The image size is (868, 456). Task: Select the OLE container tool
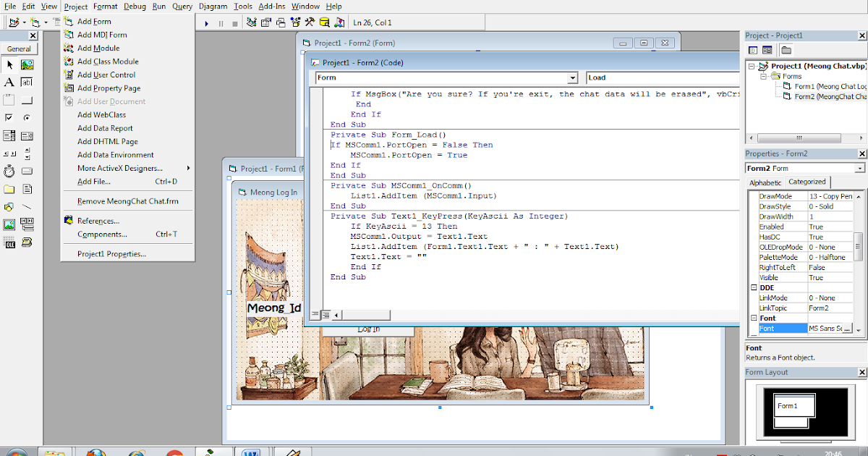9,242
